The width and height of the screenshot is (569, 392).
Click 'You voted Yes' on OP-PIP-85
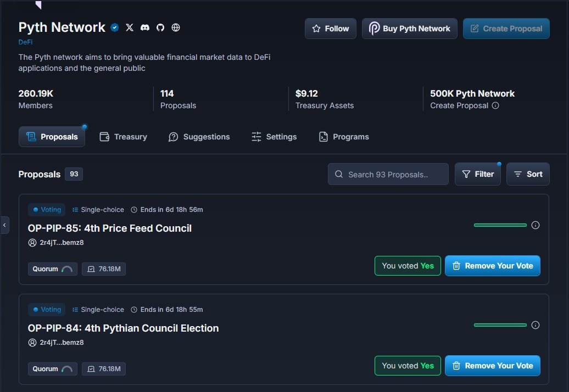pos(408,266)
